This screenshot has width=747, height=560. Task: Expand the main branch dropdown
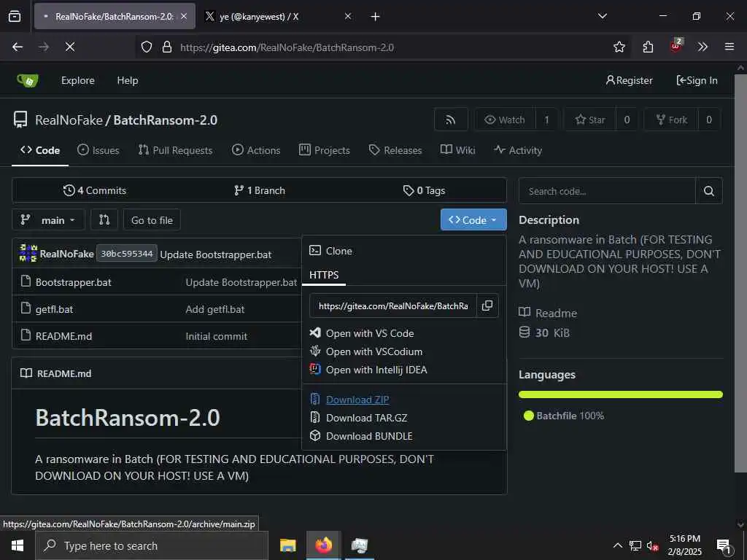point(48,219)
